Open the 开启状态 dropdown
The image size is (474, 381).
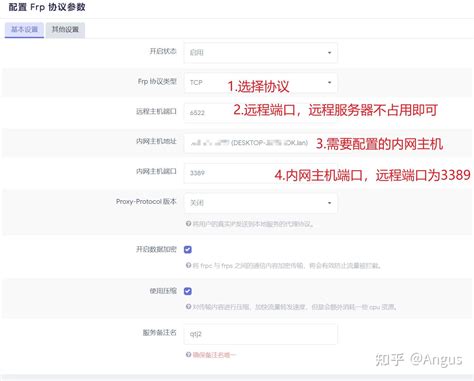260,53
